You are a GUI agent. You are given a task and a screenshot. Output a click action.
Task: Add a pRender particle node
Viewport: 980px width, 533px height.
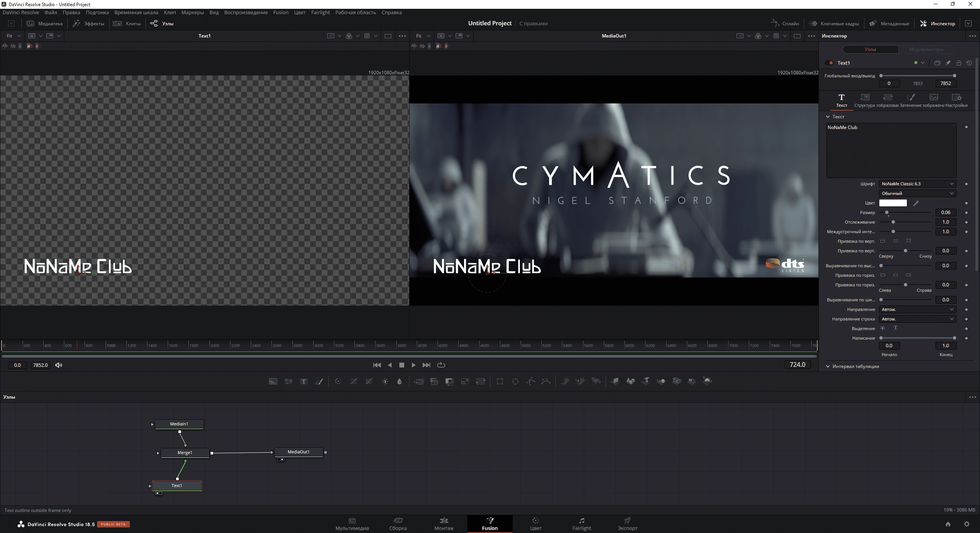pos(596,381)
